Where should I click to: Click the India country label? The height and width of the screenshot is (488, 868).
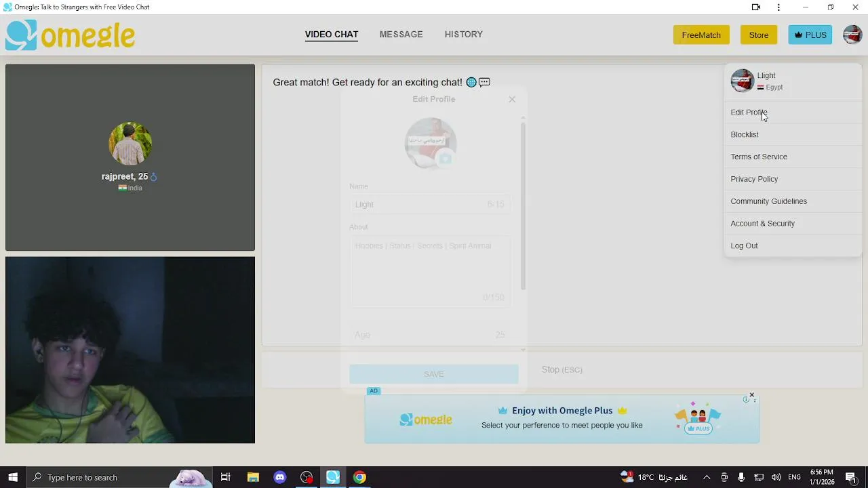(130, 188)
